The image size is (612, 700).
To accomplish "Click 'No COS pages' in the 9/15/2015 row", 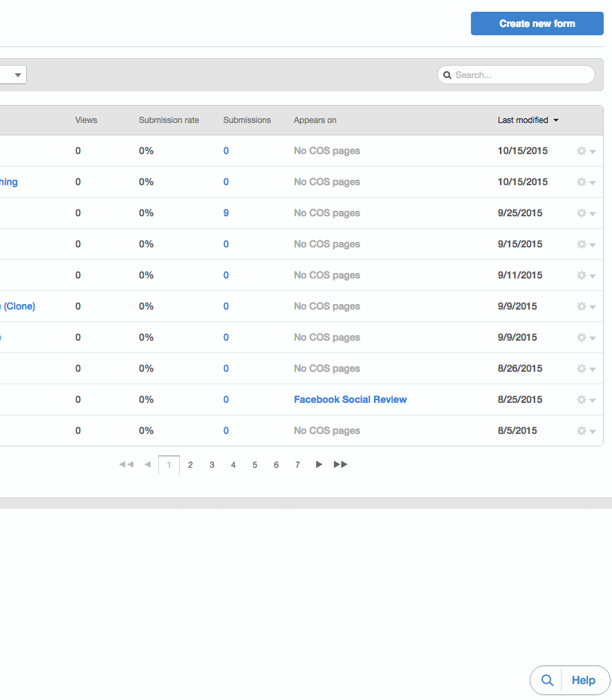I will [327, 244].
